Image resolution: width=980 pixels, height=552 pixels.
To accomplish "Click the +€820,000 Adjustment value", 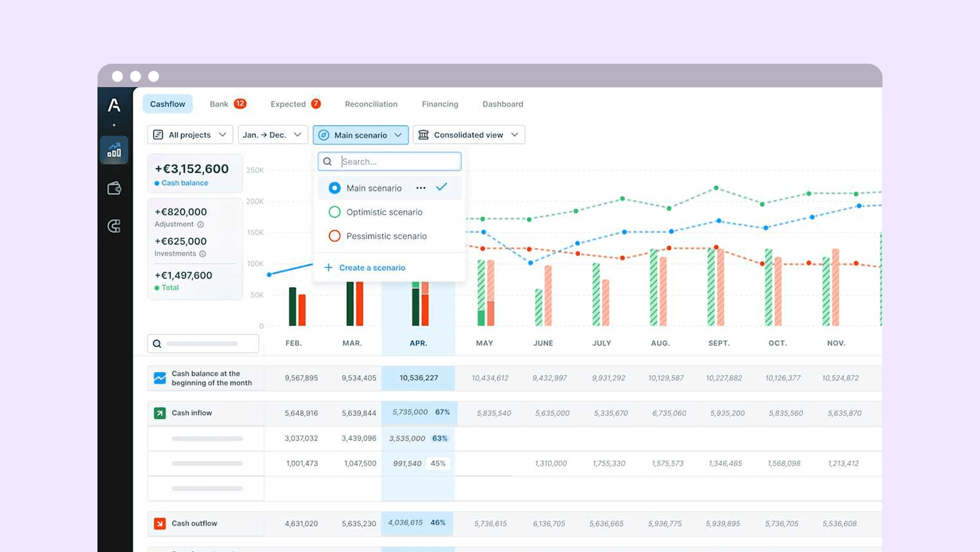I will pos(181,212).
